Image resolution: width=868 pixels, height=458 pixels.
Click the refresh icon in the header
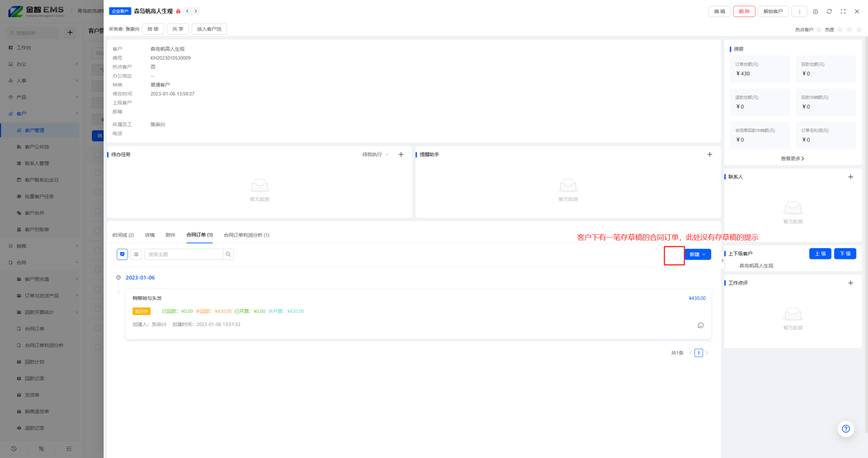829,12
